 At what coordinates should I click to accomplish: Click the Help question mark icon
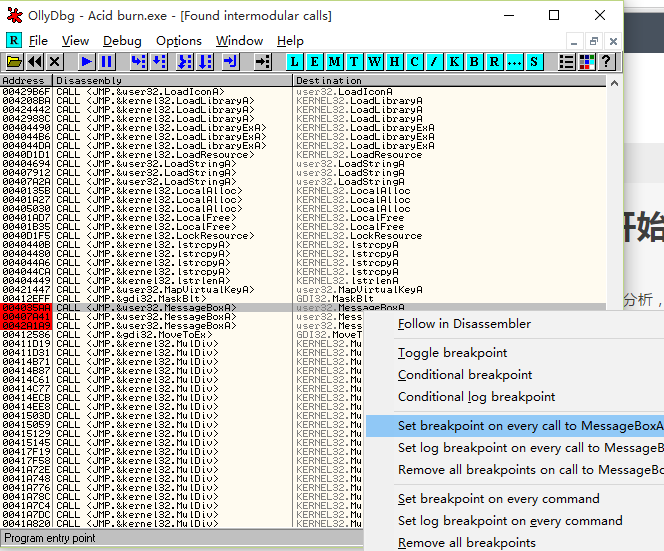606,62
